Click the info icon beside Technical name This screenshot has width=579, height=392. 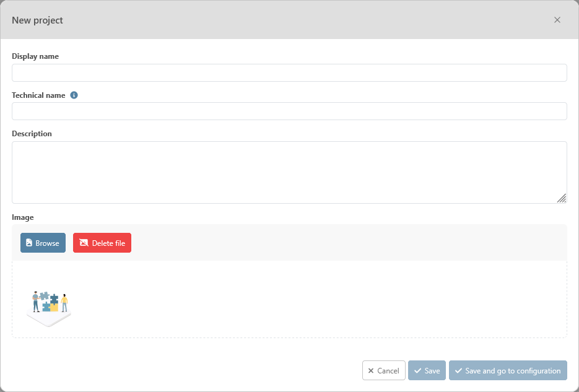tap(74, 95)
